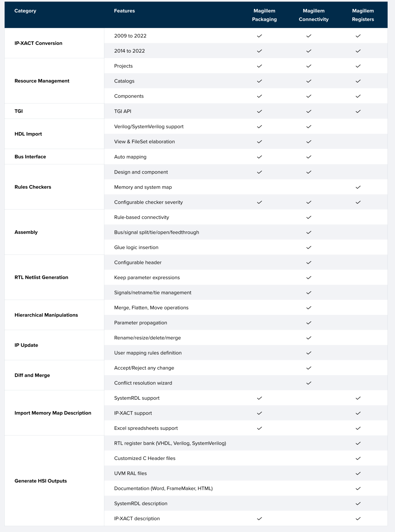
Task: Click the Hierarchical Manipulations category cell
Action: pyautogui.click(x=46, y=315)
